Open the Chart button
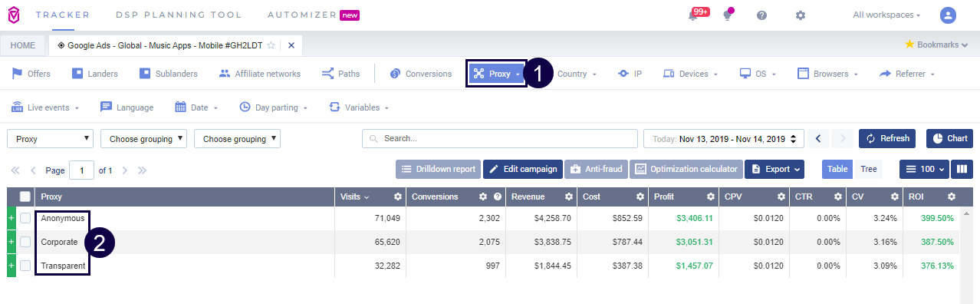Viewport: 980px width, 304px height. pos(949,139)
